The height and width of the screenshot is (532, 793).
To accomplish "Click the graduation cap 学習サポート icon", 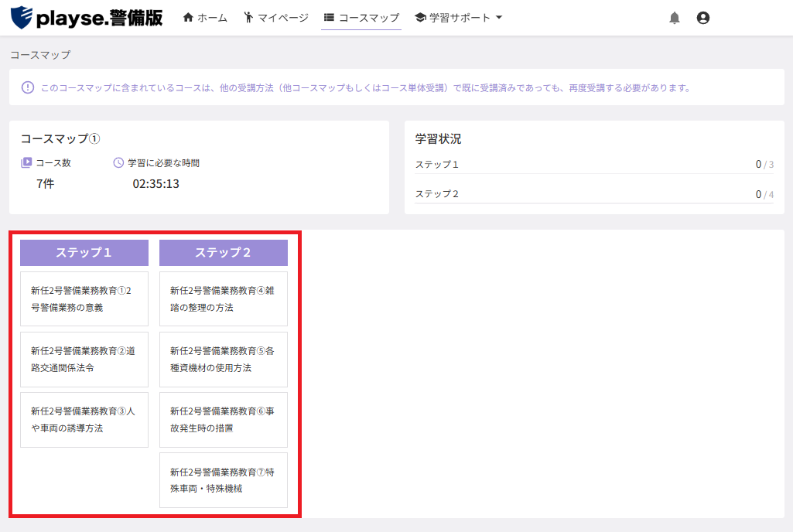I will [420, 18].
